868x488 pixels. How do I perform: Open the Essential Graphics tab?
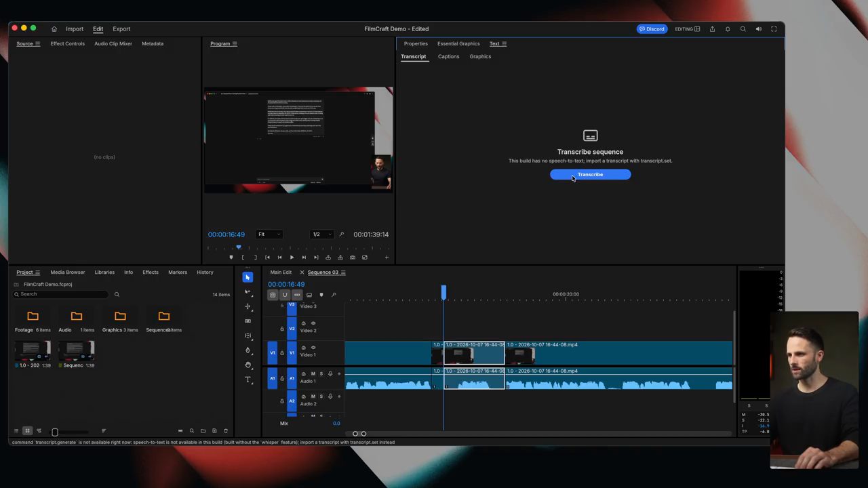(x=458, y=44)
